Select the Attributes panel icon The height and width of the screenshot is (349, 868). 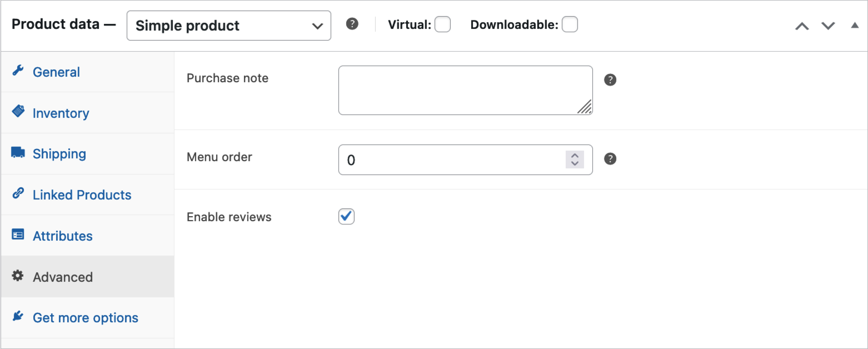(x=18, y=234)
